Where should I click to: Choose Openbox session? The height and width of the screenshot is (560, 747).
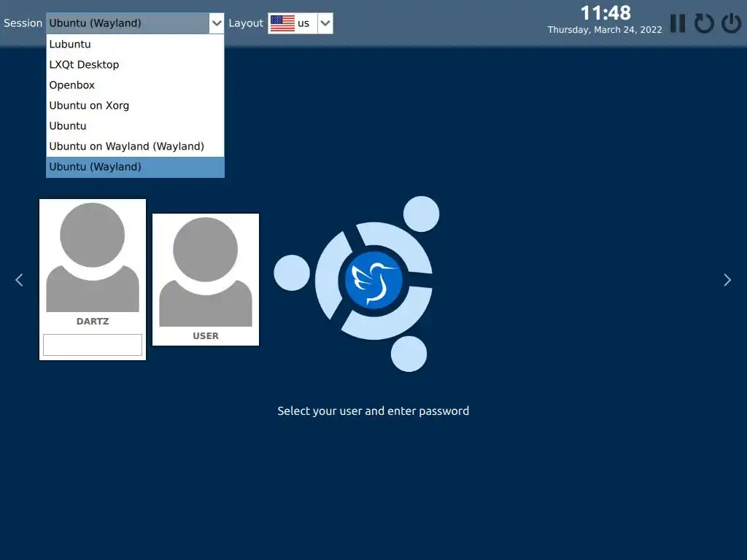point(135,85)
